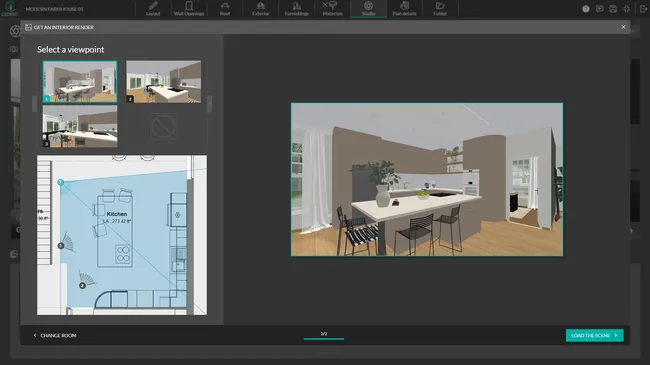Click the Cedreo logo
650x365 pixels.
[x=10, y=8]
